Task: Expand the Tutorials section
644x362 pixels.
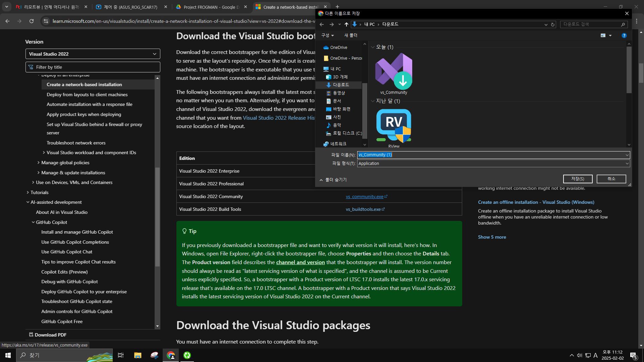Action: (x=28, y=193)
